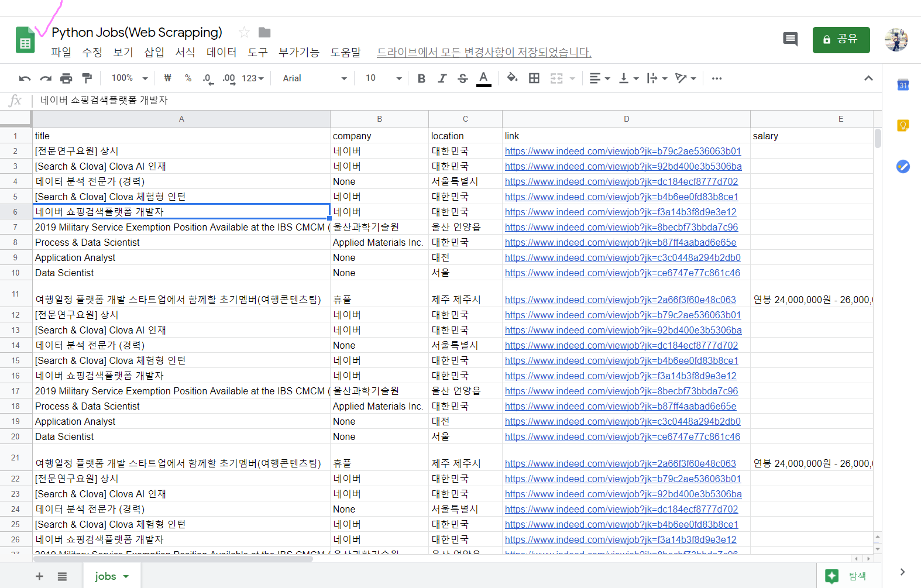Image resolution: width=921 pixels, height=588 pixels.
Task: Open the Arial font dropdown
Action: coord(314,78)
